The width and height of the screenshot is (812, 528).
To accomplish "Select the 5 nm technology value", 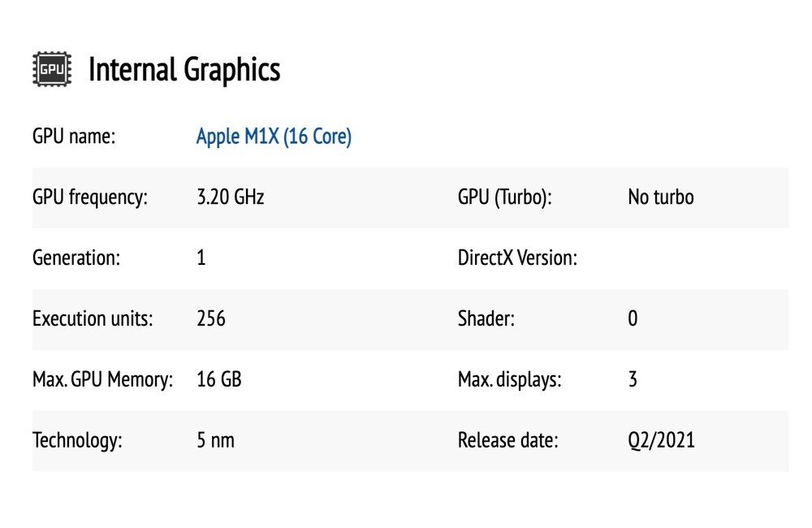I will pyautogui.click(x=215, y=440).
